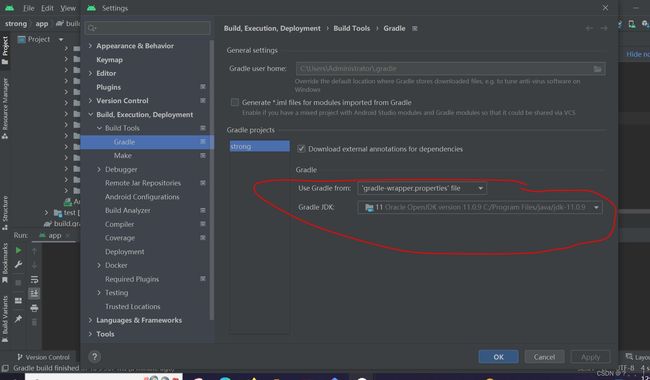Click the up arrow icon in Run console
650x380 pixels.
coord(34,251)
